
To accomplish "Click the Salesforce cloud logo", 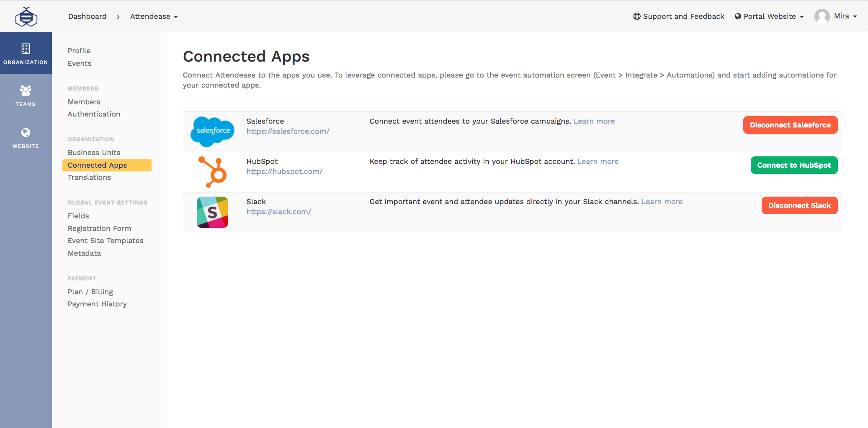I will (213, 132).
